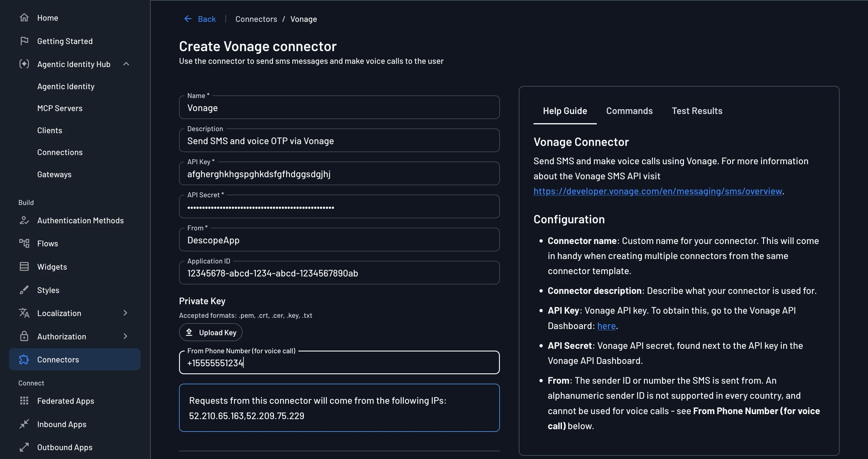Open the Clients menu item
The image size is (868, 459).
point(50,130)
